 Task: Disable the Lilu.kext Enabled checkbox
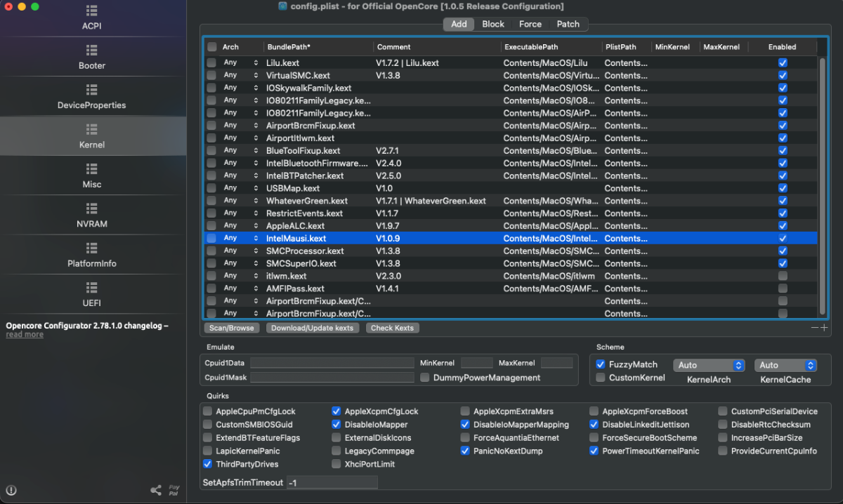[783, 62]
